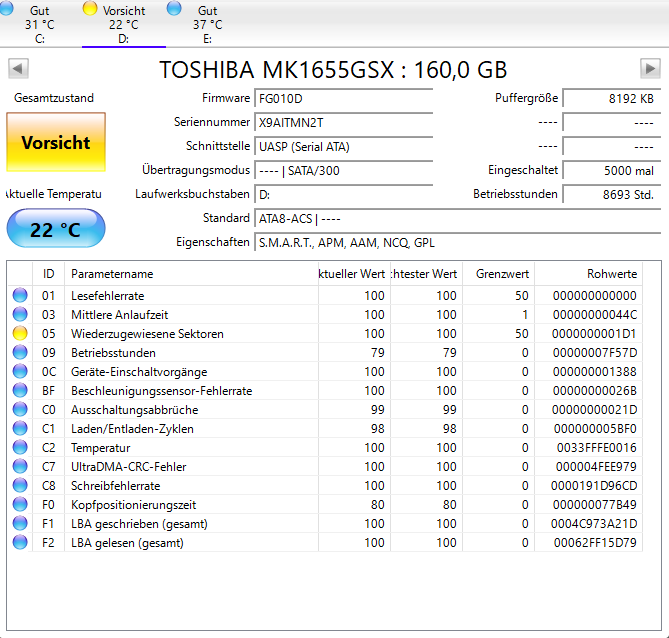669x638 pixels.
Task: Click the Betriebsstunden value 8693 Std.
Action: click(x=611, y=194)
